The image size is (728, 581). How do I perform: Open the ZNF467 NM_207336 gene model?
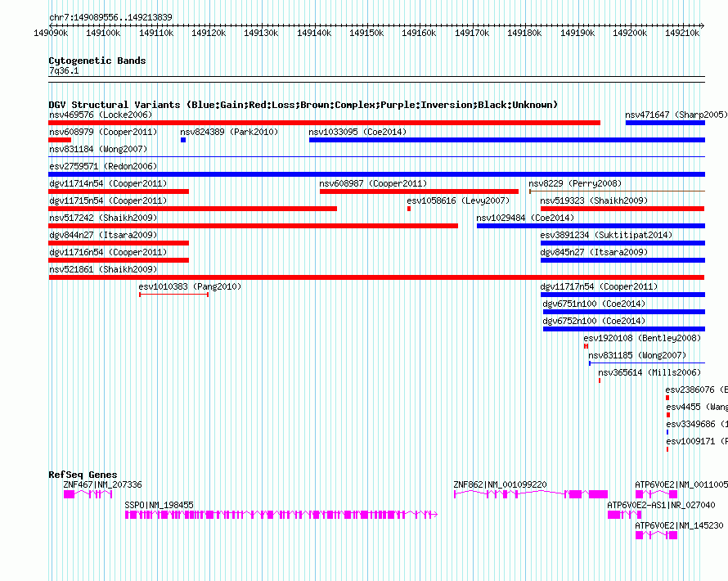[x=88, y=494]
